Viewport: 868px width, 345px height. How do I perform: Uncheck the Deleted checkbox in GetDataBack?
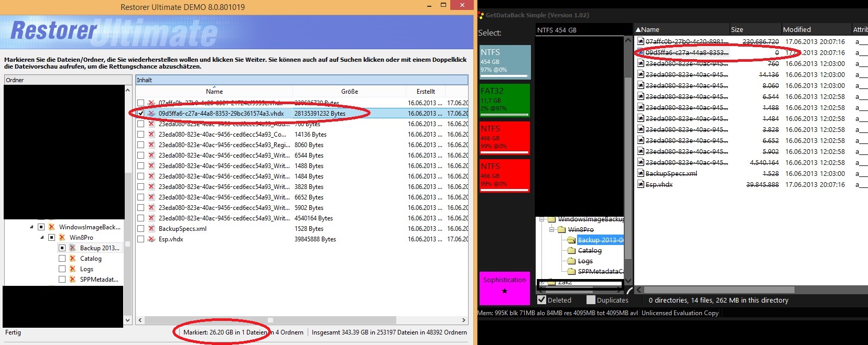click(x=542, y=300)
